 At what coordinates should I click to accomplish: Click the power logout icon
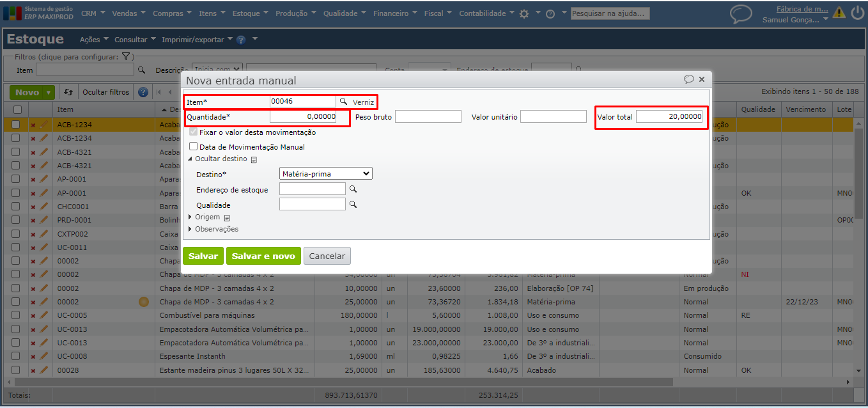point(857,12)
